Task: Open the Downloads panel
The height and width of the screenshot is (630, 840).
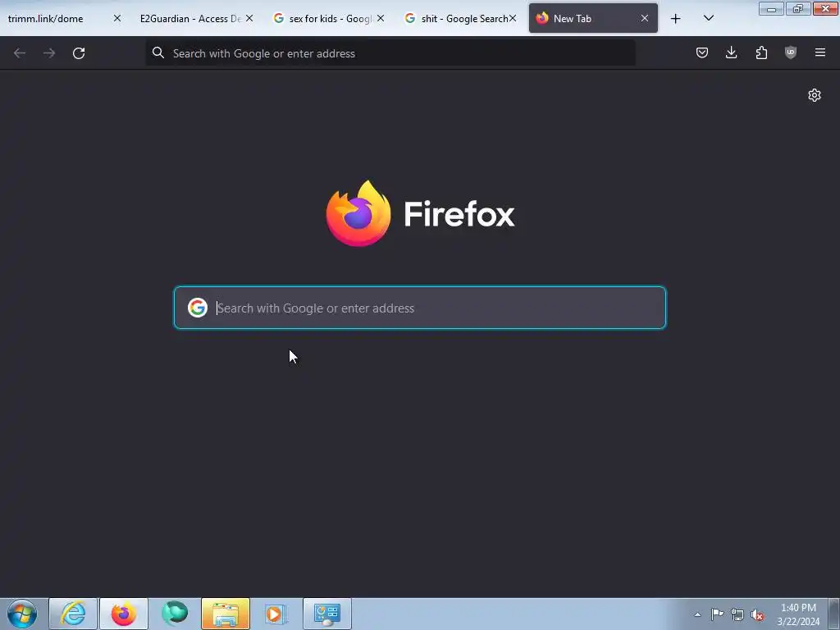Action: (731, 52)
